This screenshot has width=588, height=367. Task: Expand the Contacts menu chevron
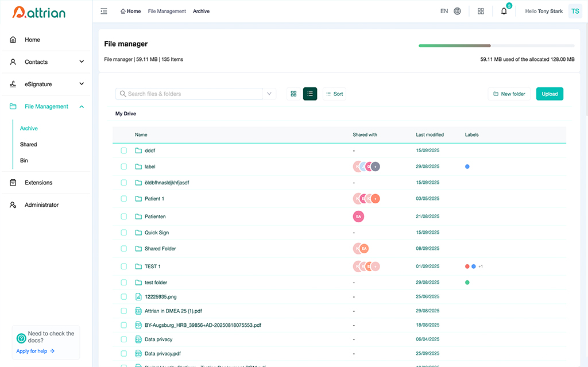[x=82, y=62]
